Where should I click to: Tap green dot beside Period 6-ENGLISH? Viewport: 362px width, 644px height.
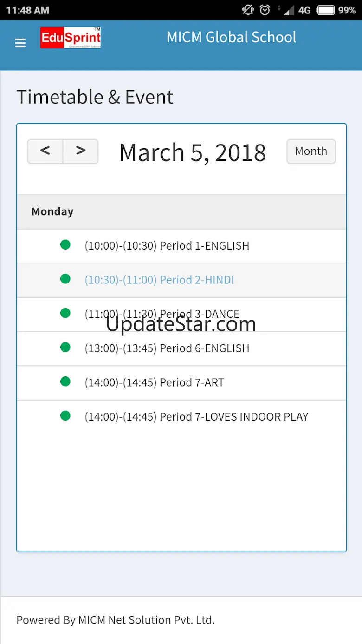(65, 347)
